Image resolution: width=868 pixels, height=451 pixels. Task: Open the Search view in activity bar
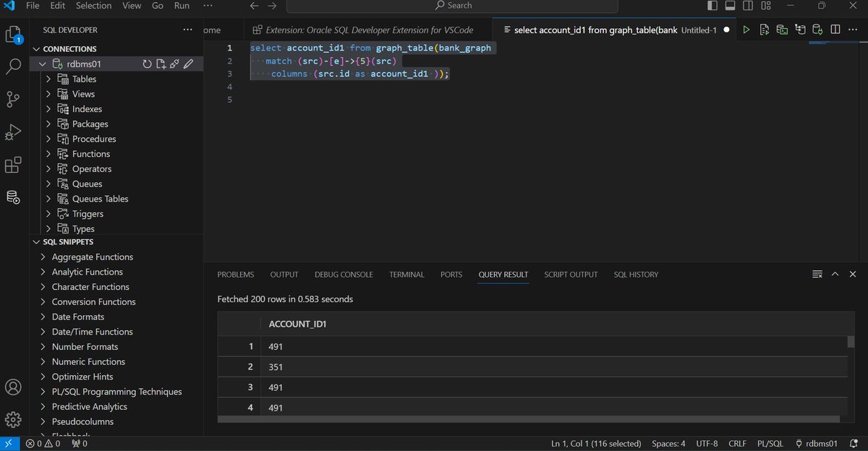pos(13,66)
